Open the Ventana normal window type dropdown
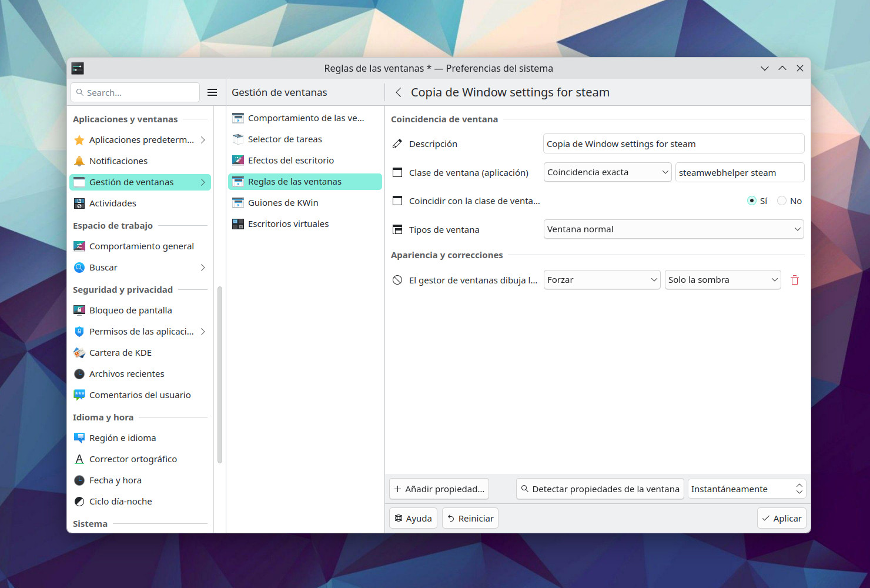 tap(674, 229)
